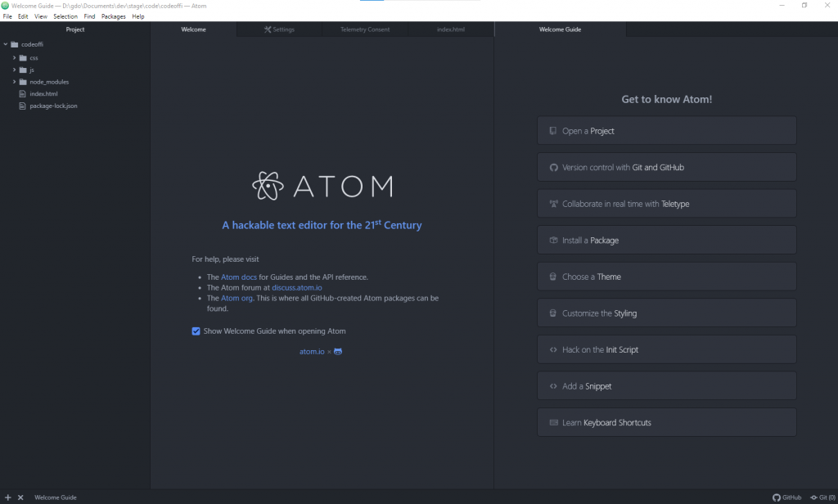
Task: Click the octocat icon next to atom.io
Action: [x=338, y=352]
